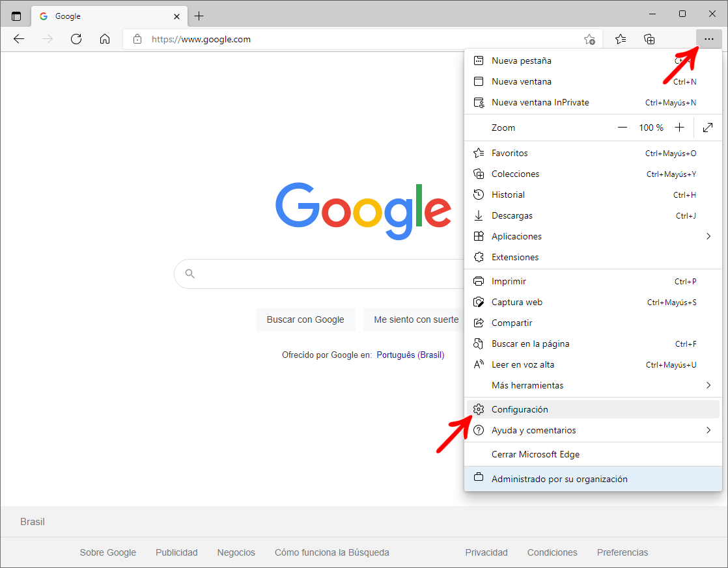Select Cerrar Microsoft Edge
This screenshot has width=728, height=568.
click(x=593, y=454)
